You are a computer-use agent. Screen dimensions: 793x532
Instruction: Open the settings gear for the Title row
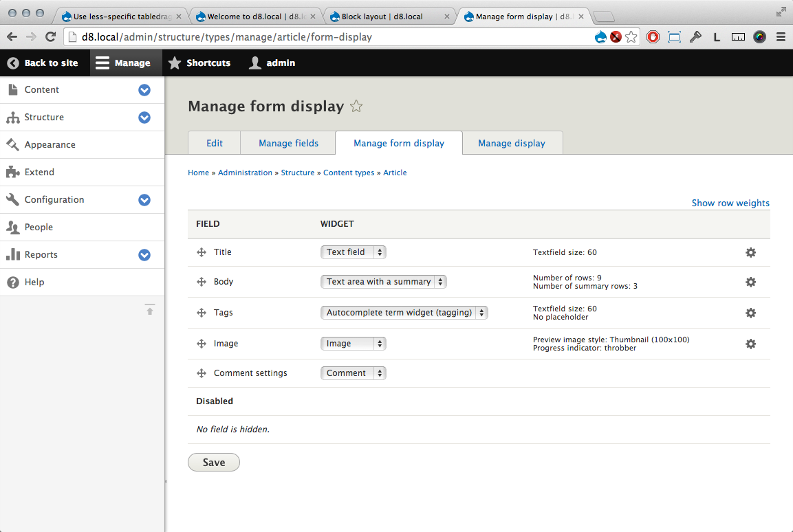point(750,252)
